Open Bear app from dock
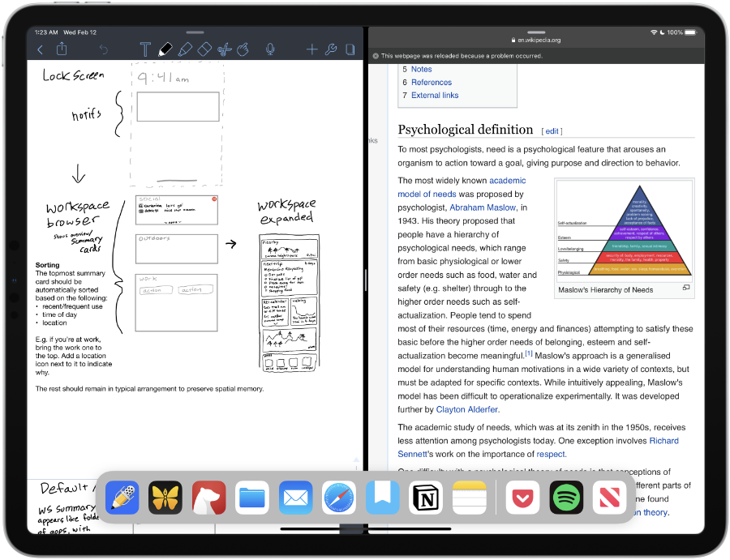This screenshot has width=730, height=560. (x=208, y=498)
